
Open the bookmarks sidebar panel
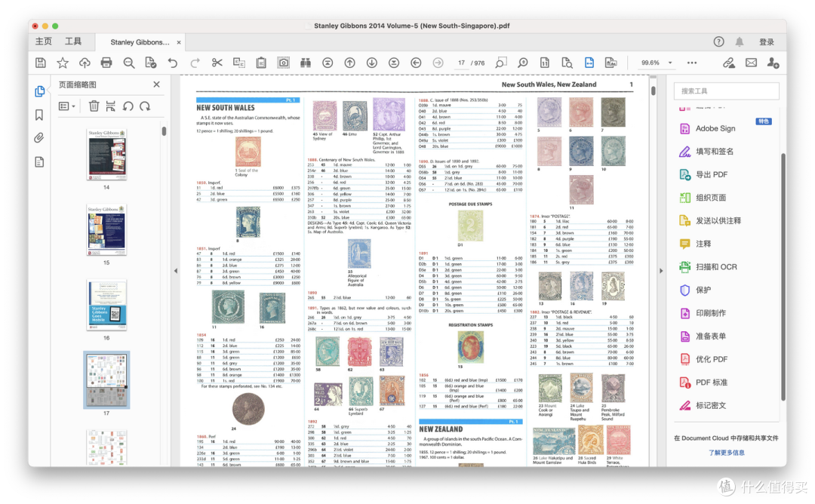click(39, 115)
